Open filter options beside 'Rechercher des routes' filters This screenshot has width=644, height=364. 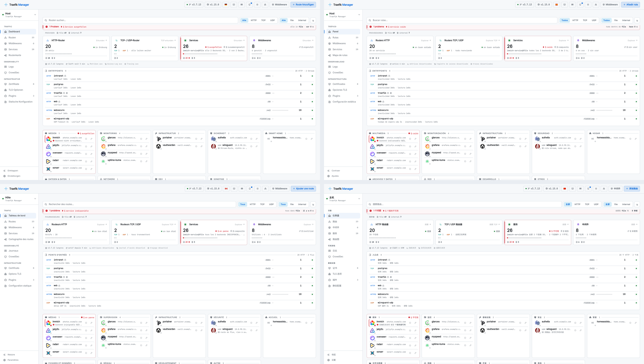pos(313,204)
